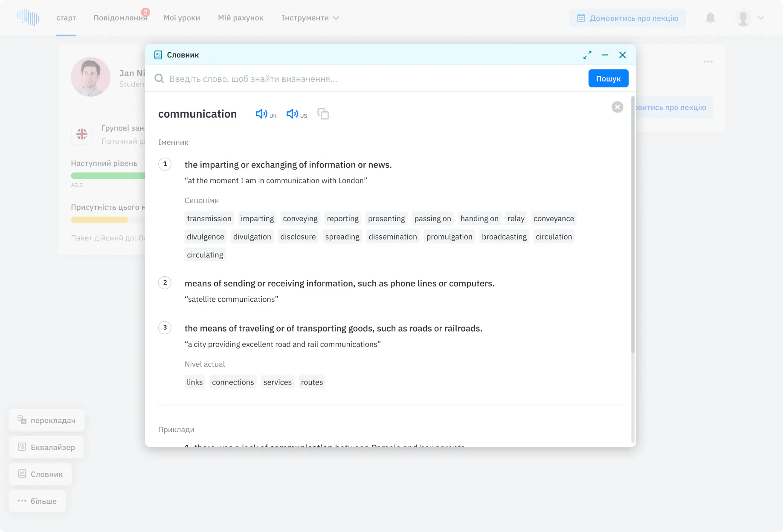The width and height of the screenshot is (783, 532).
Task: Open the notifications bell
Action: click(710, 18)
